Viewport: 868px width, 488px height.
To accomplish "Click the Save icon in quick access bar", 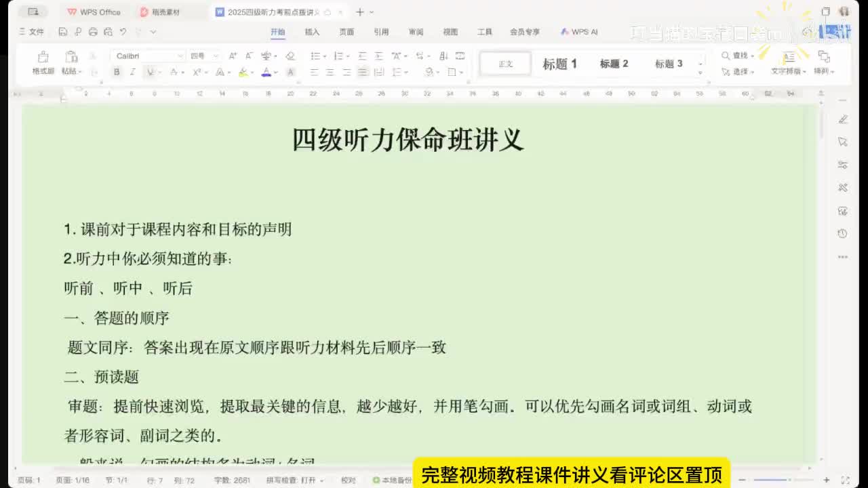I will [x=62, y=32].
